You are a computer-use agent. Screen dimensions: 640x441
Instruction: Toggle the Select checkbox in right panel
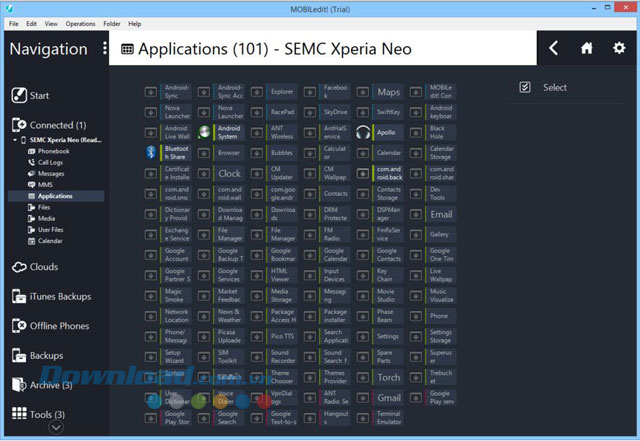[526, 88]
